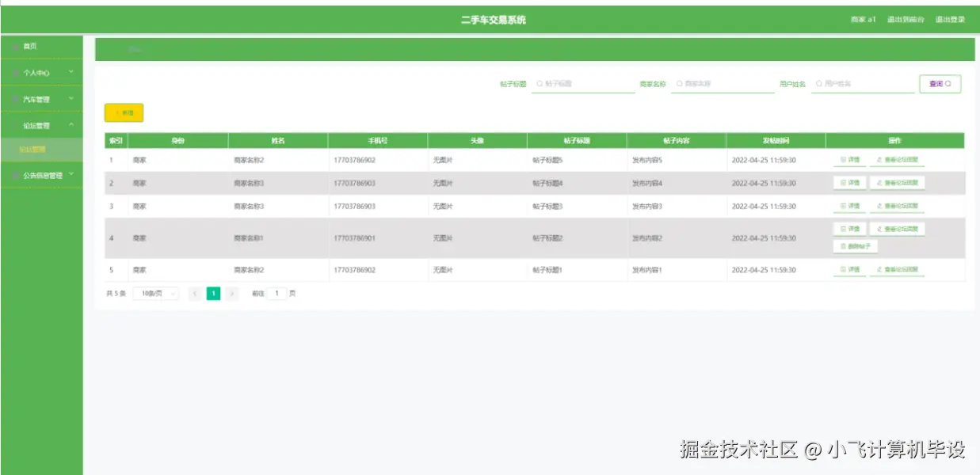
Task: Click the 帖子内容 column header
Action: (677, 141)
